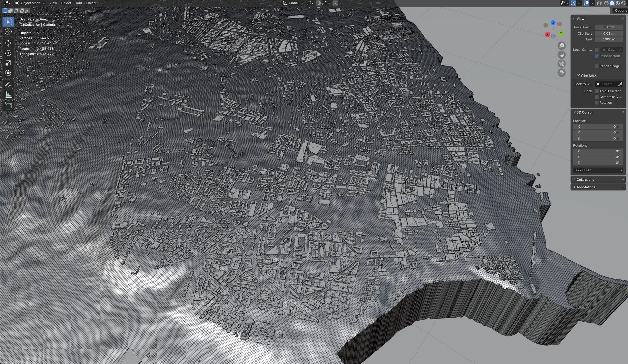Pick object with Lock to Object eyedropper

tap(620, 84)
